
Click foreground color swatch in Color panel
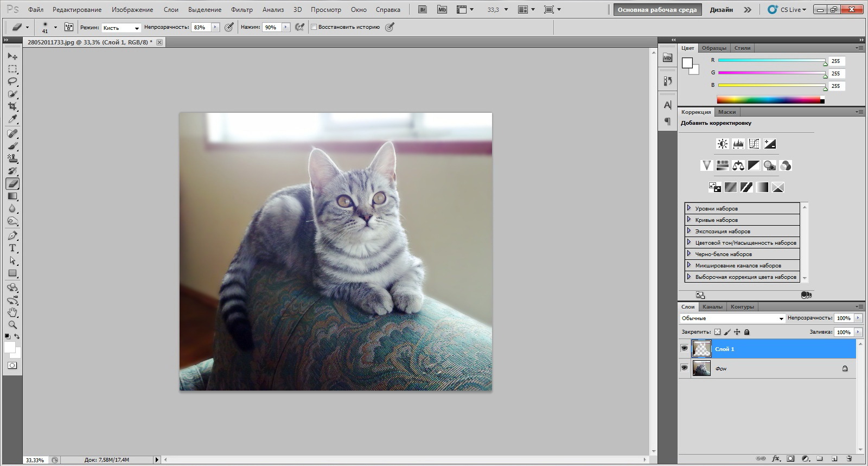click(x=687, y=63)
